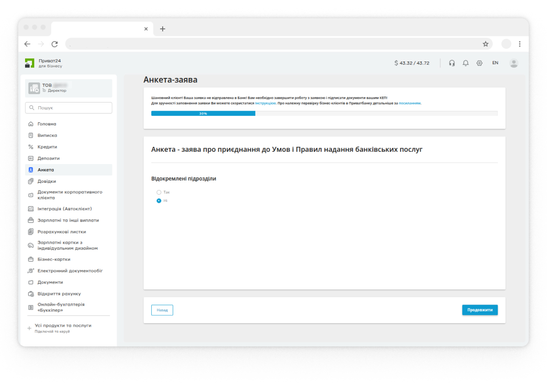547x392 pixels.
Task: Click the 'Інструкцією' link
Action: (x=265, y=103)
